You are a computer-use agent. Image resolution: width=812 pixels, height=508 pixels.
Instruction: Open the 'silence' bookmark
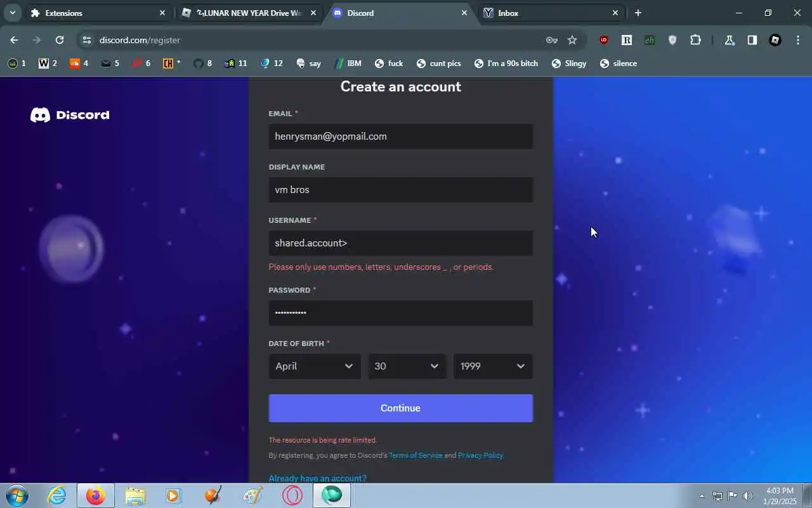pyautogui.click(x=618, y=63)
